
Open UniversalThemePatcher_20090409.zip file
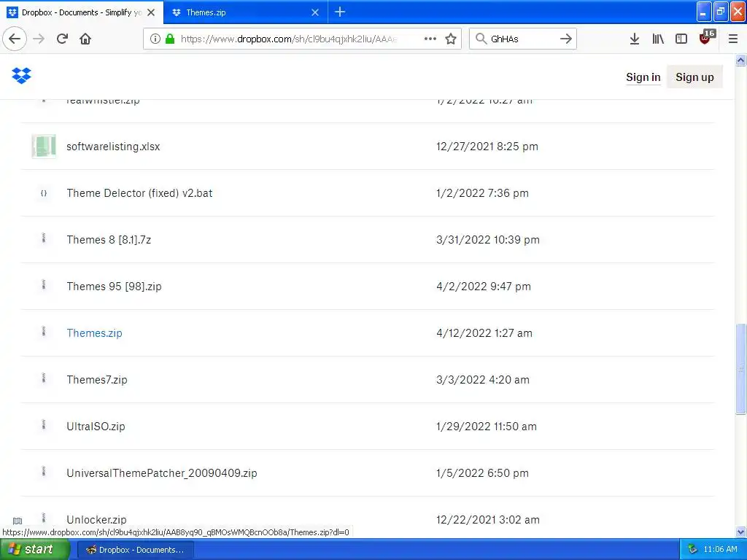[x=161, y=472]
